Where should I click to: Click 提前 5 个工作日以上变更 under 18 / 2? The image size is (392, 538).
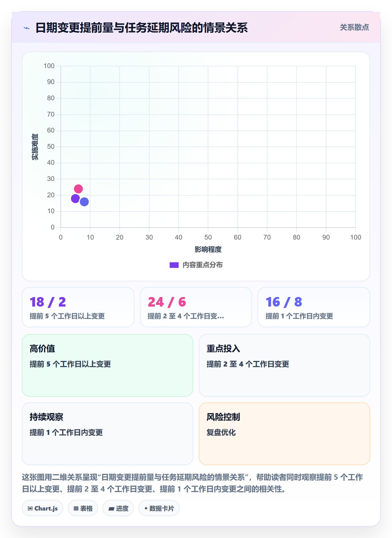[67, 316]
